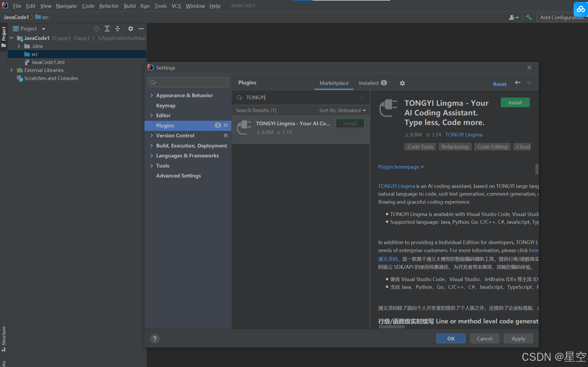This screenshot has height=367, width=588.
Task: Click the green Build hammer icon
Action: coord(529,17)
